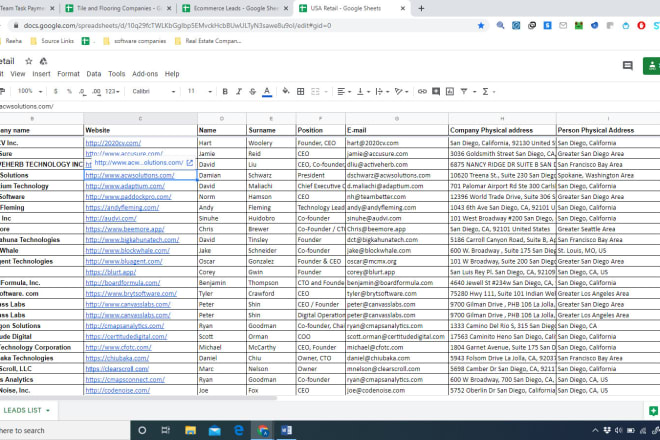This screenshot has width=660, height=440.
Task: Click the increase decimal places icon
Action: [96, 91]
